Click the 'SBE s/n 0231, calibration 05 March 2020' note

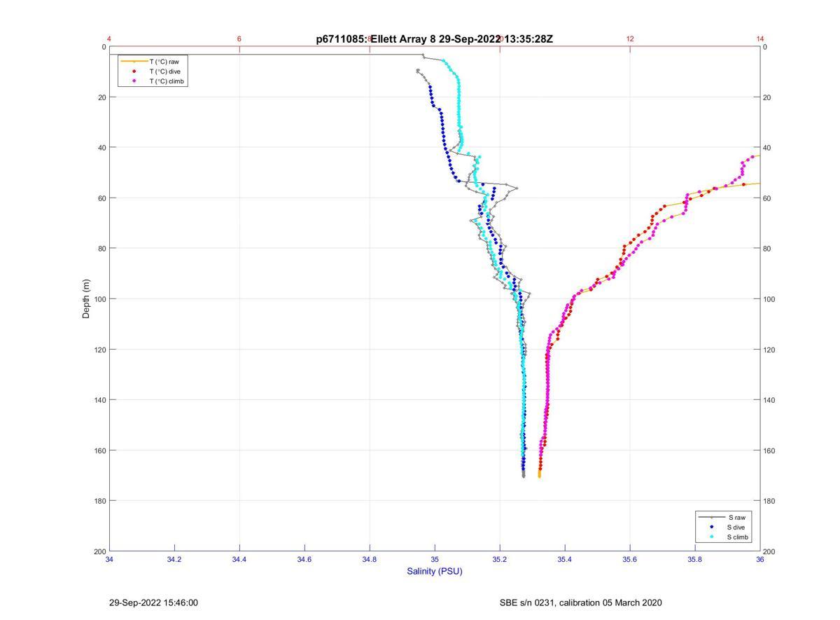pyautogui.click(x=581, y=602)
